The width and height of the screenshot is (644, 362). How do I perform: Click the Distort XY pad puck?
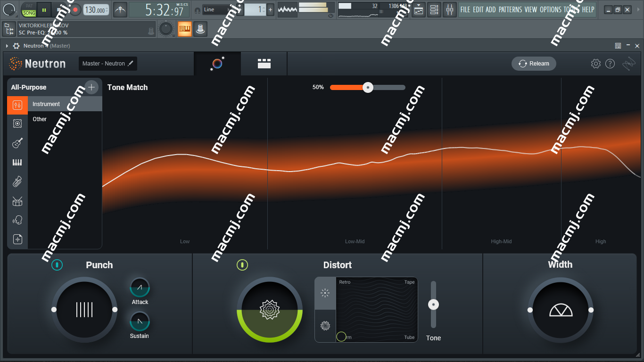pyautogui.click(x=341, y=337)
